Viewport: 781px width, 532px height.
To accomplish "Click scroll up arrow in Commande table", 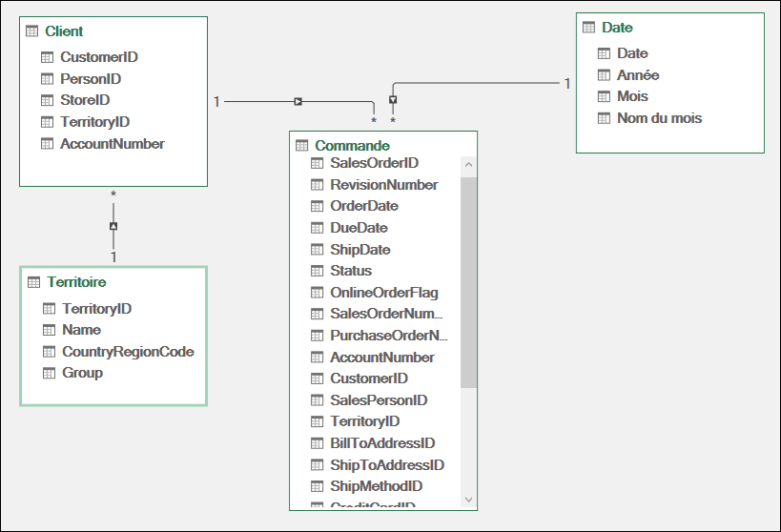I will [468, 164].
